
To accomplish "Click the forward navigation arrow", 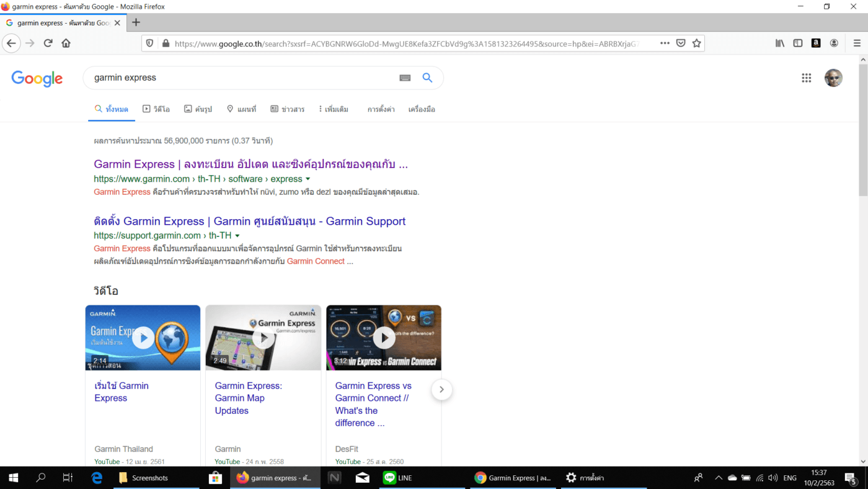I will click(x=29, y=43).
